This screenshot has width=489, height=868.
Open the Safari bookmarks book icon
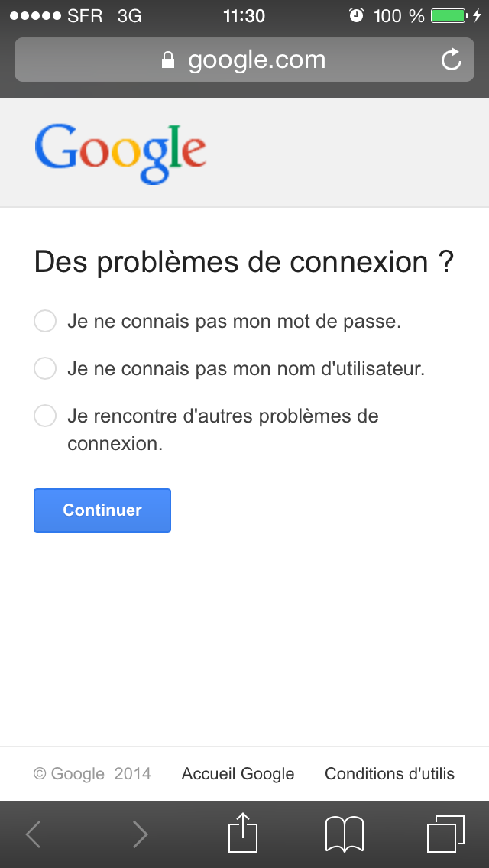point(345,834)
